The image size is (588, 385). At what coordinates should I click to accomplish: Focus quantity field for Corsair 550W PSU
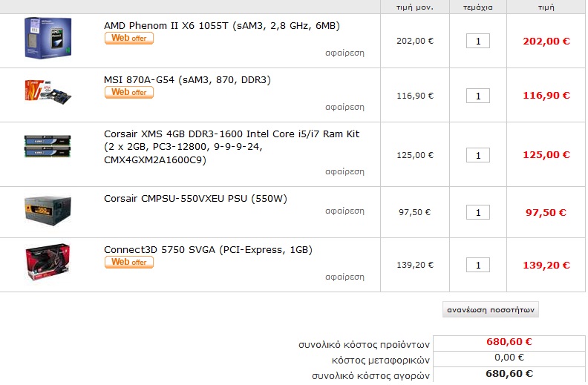pos(478,212)
